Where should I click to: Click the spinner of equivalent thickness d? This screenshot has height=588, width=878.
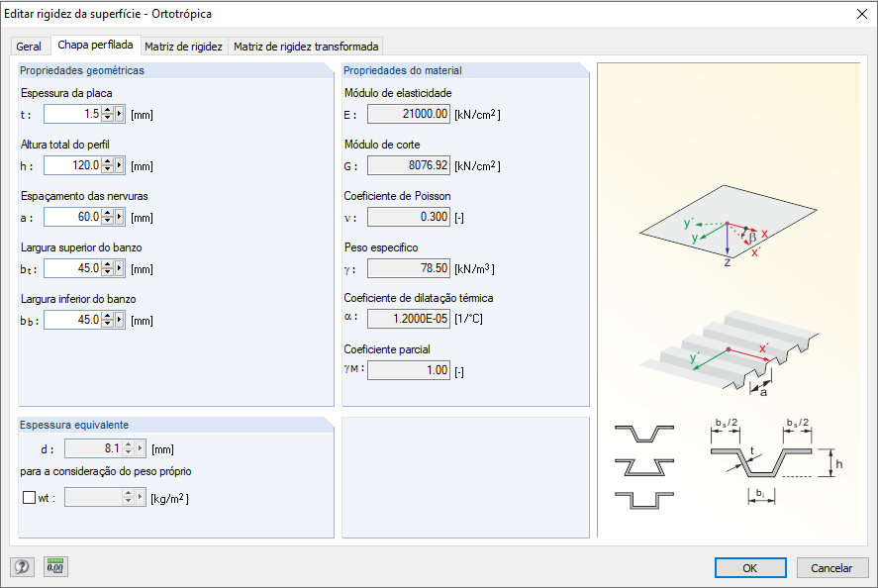129,448
